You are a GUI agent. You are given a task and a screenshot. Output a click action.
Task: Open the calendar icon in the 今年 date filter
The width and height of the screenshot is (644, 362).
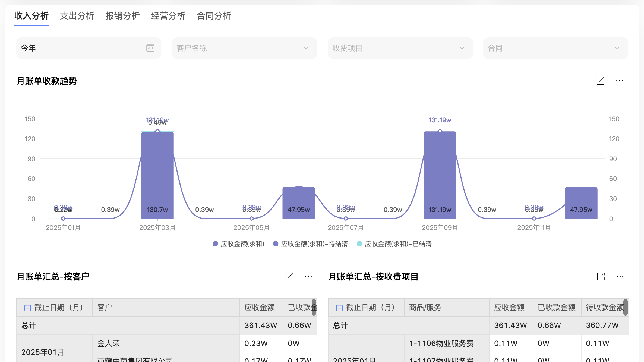coord(150,48)
